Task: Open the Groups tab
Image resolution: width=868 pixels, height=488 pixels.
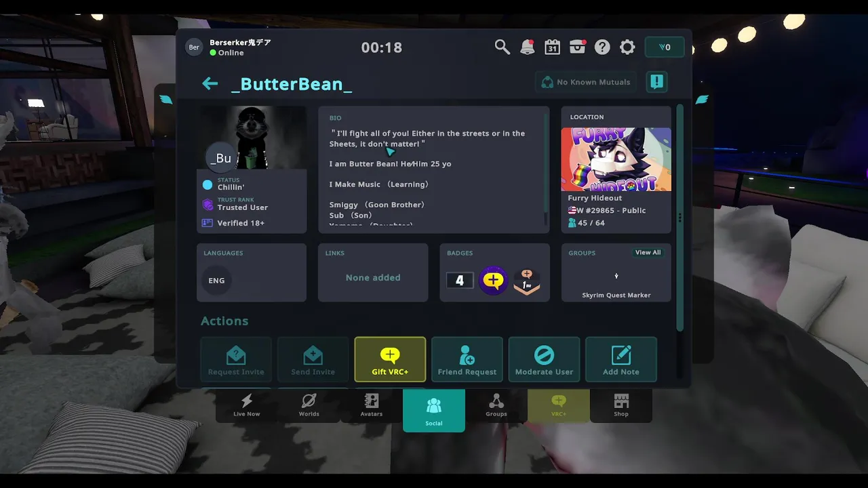Action: (496, 405)
